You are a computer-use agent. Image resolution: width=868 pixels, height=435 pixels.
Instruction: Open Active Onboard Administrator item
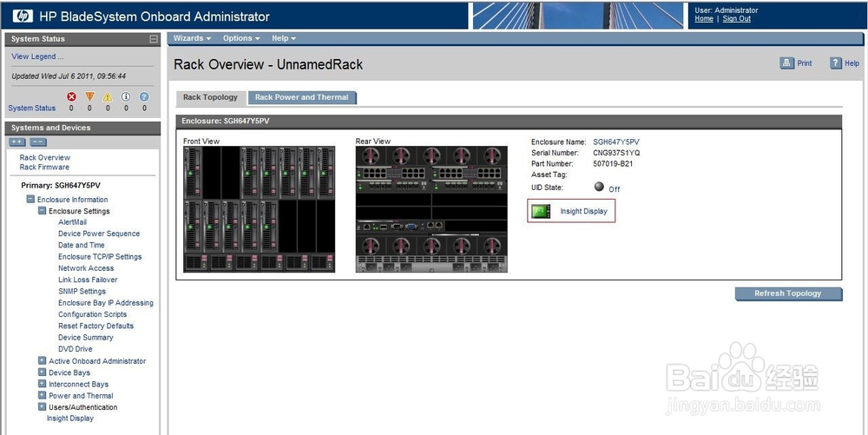pyautogui.click(x=97, y=361)
